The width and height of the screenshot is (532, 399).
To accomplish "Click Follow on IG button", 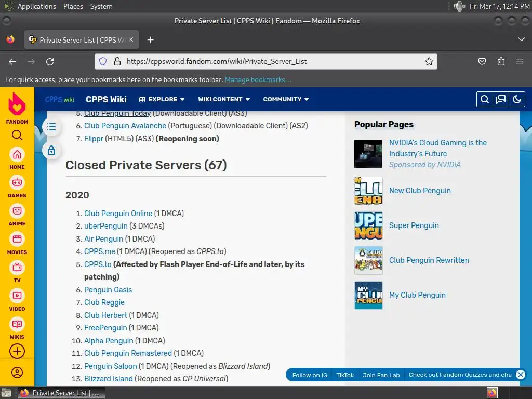I will [310, 375].
